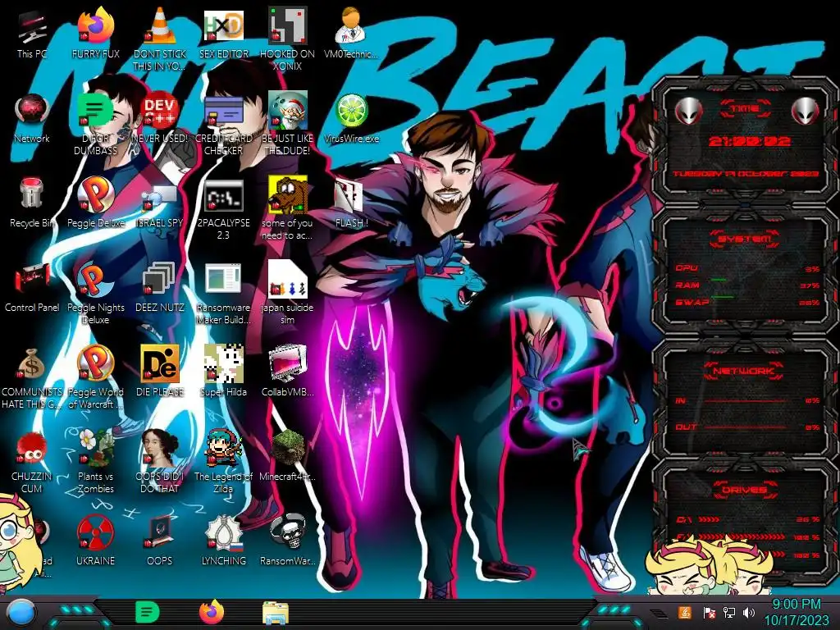
Task: Select the japan suicide sim file
Action: 287,293
